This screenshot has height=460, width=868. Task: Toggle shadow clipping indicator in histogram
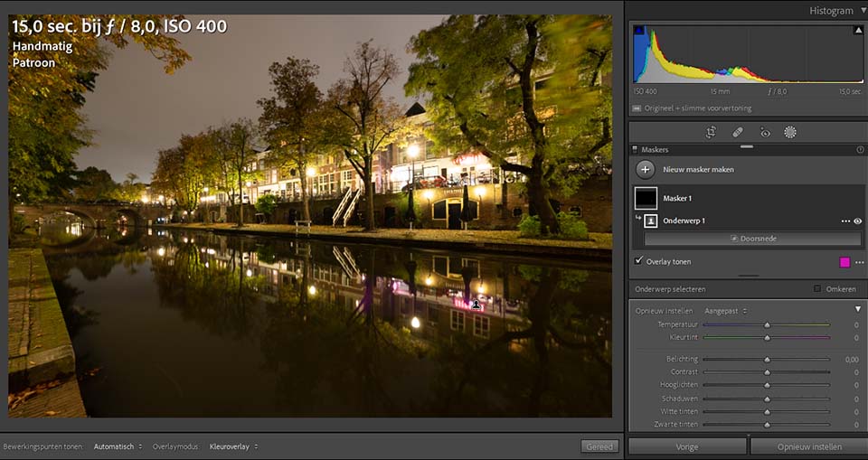[638, 31]
